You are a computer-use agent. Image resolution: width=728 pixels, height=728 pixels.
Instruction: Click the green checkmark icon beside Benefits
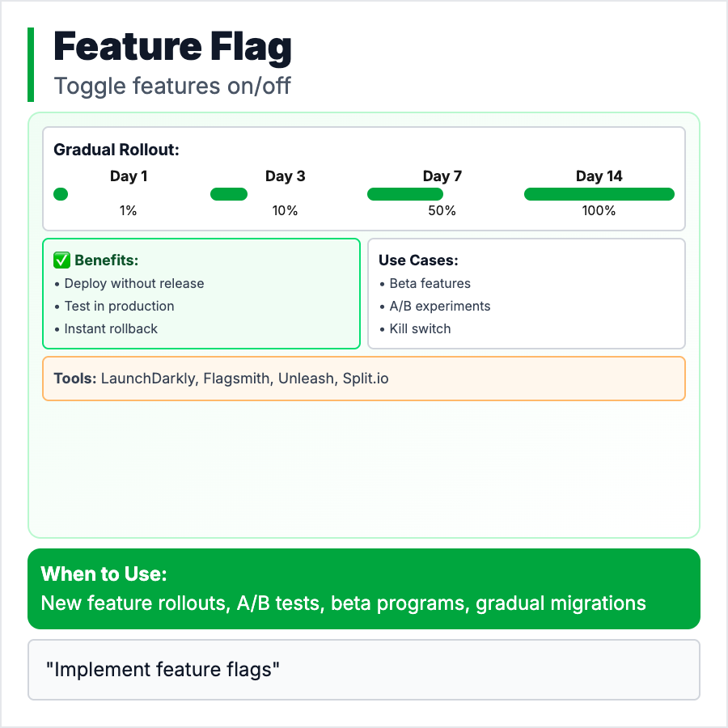[61, 260]
